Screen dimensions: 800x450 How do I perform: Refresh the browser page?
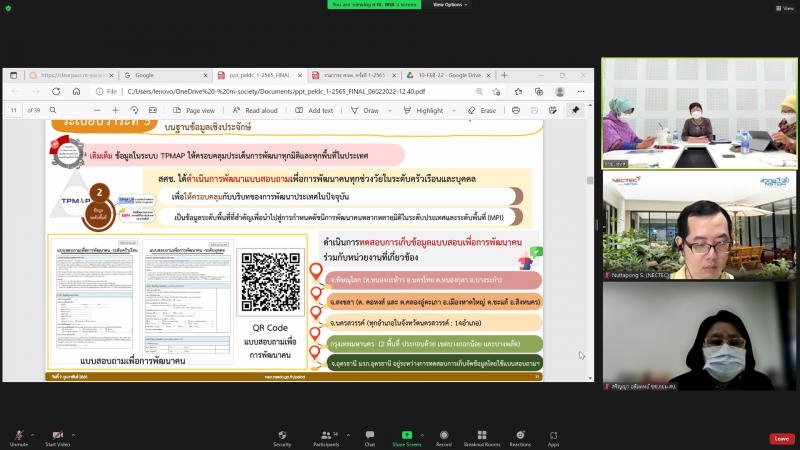56,91
